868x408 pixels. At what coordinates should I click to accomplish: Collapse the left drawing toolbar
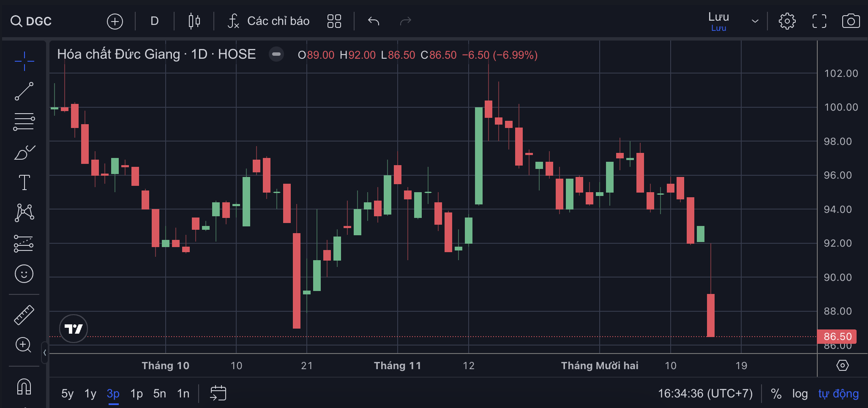[45, 353]
